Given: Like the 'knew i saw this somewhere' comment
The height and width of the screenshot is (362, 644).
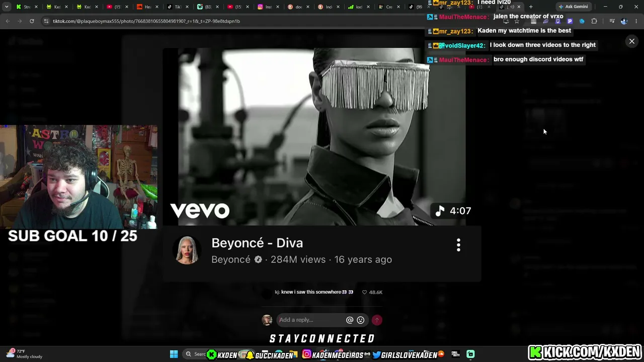Looking at the screenshot, I should coord(365,292).
